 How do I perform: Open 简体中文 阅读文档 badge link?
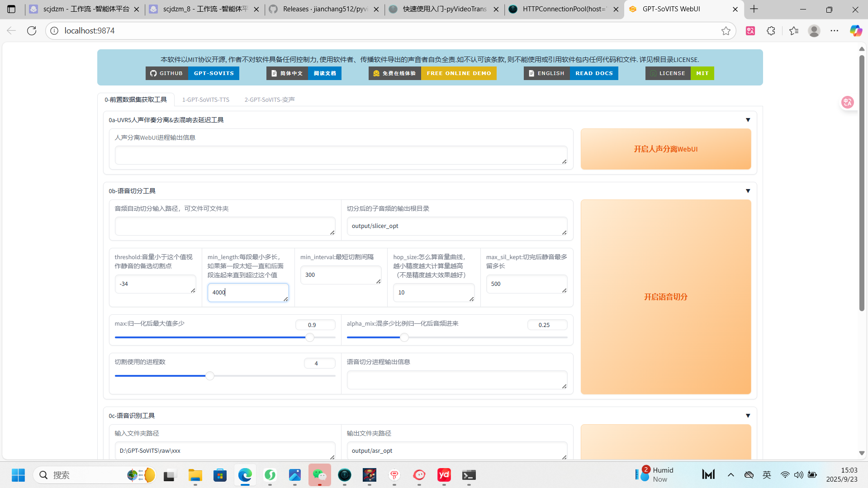[x=304, y=73]
